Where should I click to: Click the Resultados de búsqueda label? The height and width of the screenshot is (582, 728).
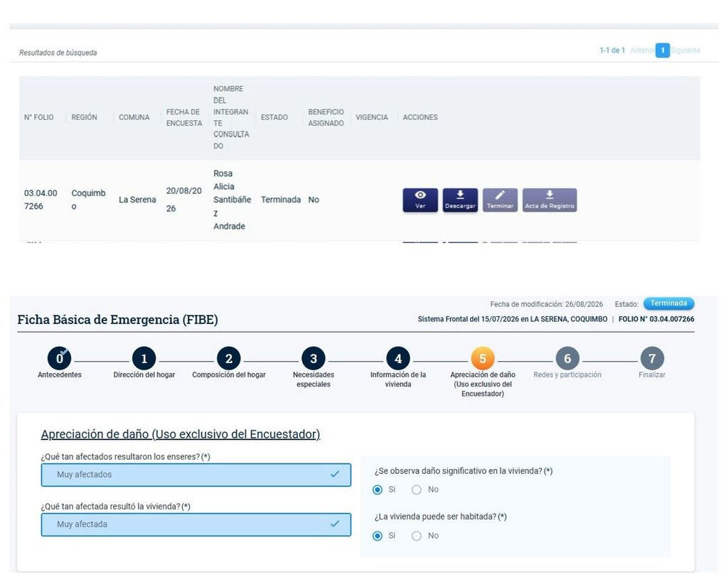click(x=58, y=53)
